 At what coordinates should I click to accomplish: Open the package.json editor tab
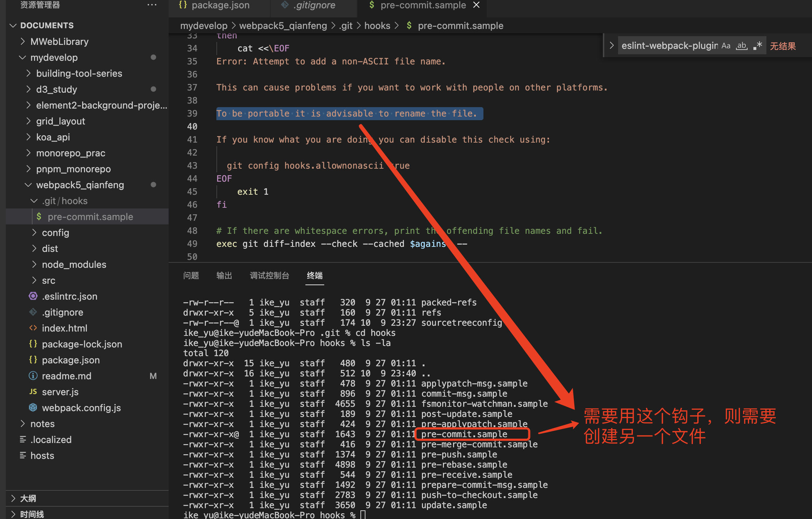[x=220, y=5]
